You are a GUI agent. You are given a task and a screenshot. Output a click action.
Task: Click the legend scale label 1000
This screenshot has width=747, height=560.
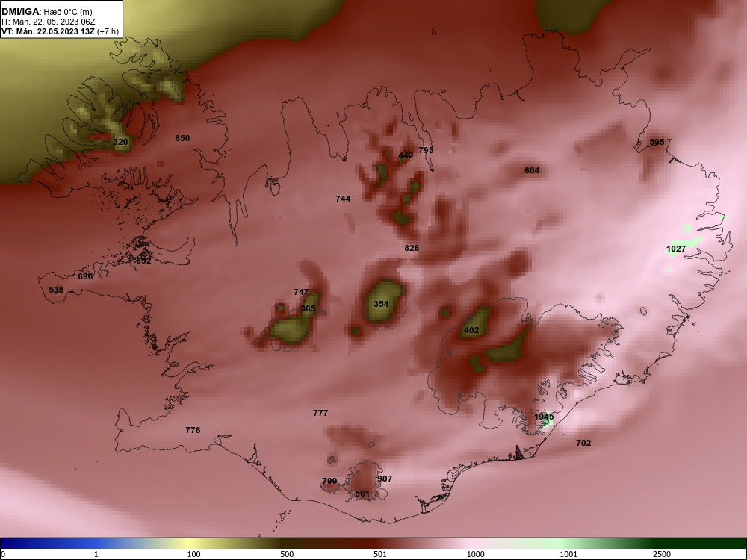[x=476, y=554]
